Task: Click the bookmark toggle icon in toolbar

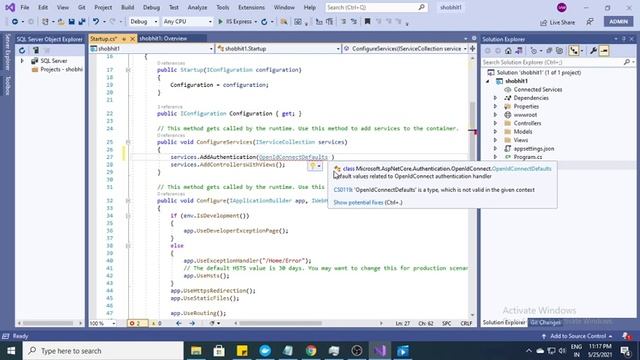Action: click(367, 22)
